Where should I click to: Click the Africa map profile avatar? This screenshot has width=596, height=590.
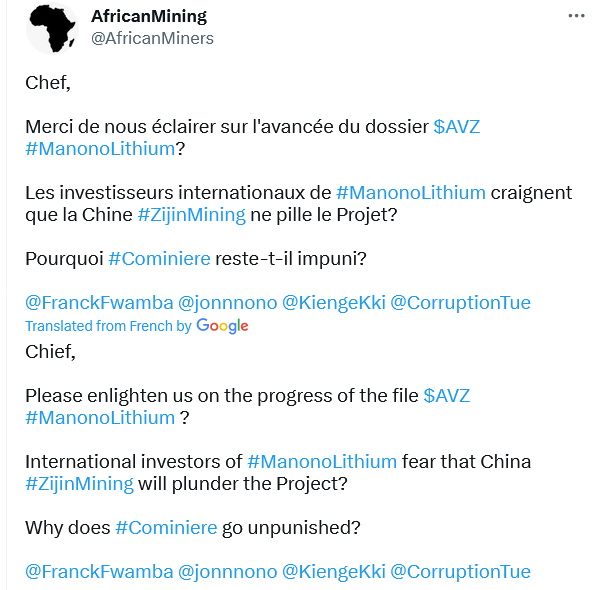(x=52, y=29)
